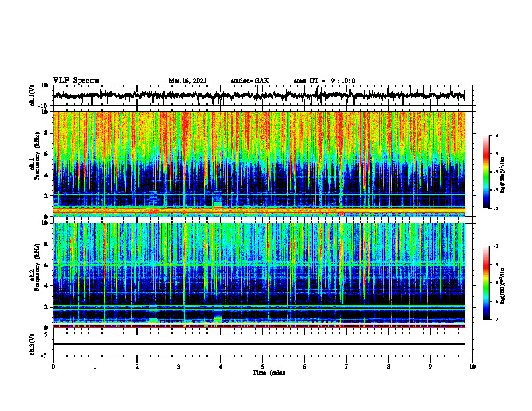The width and height of the screenshot is (532, 411).
Task: Click the ch.2 colorbar "-7" bottom label
Action: tap(496, 319)
